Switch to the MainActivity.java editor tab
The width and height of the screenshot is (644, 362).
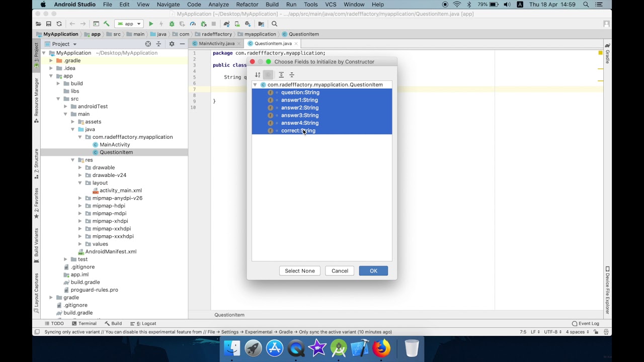[x=216, y=44]
